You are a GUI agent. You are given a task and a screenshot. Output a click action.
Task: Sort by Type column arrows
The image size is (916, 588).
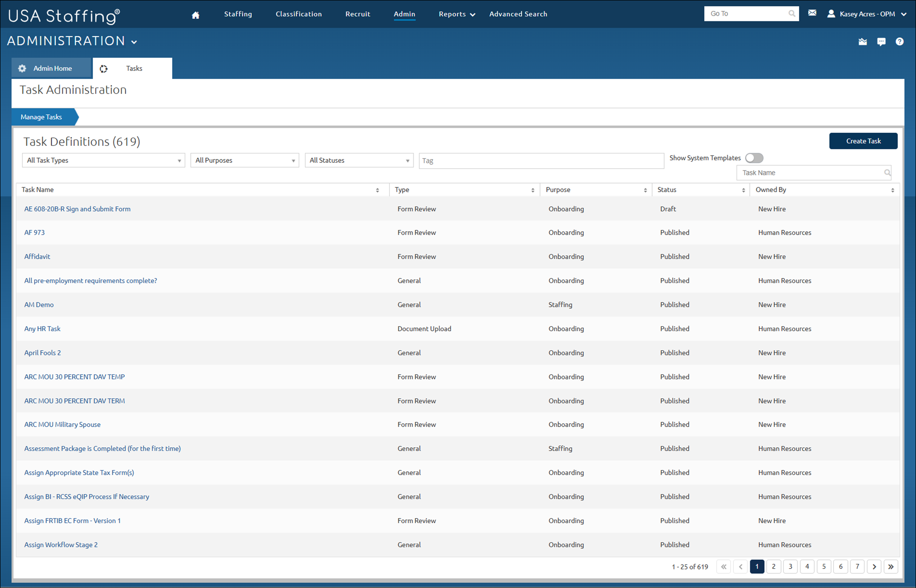(533, 190)
